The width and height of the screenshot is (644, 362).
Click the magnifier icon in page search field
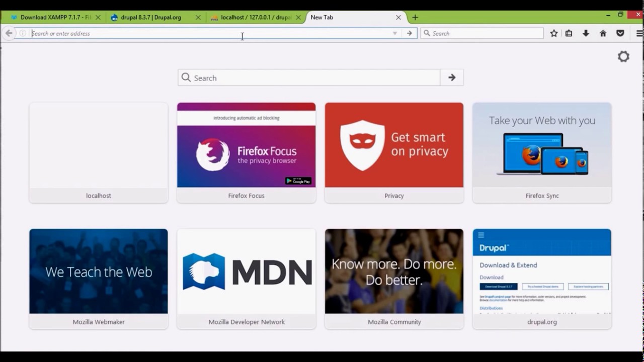[186, 77]
